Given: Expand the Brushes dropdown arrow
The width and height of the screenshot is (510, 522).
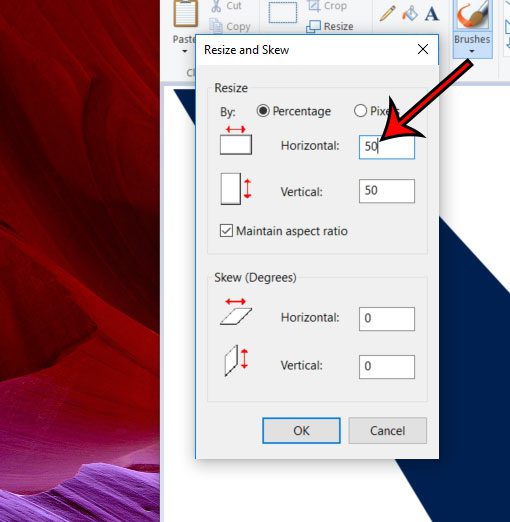Looking at the screenshot, I should (472, 51).
